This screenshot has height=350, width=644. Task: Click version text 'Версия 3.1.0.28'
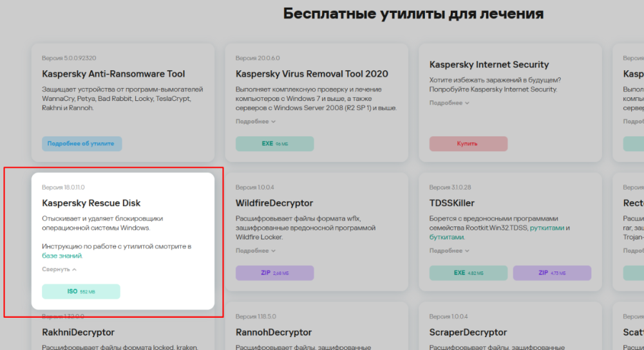click(x=450, y=187)
